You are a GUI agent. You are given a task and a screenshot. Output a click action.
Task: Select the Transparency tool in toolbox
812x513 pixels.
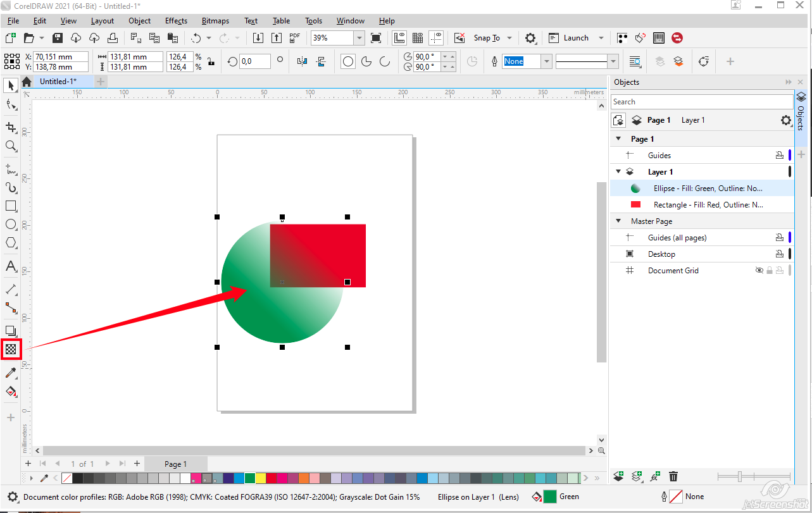tap(11, 349)
